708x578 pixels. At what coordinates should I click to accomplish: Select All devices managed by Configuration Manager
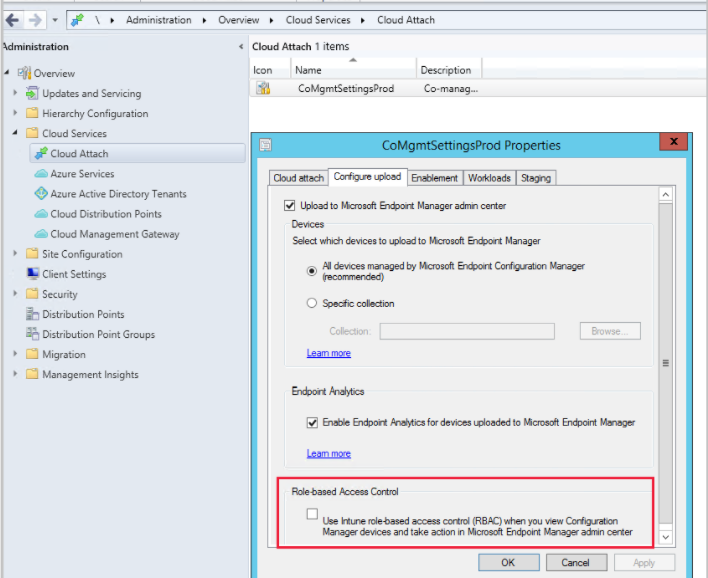pyautogui.click(x=312, y=271)
